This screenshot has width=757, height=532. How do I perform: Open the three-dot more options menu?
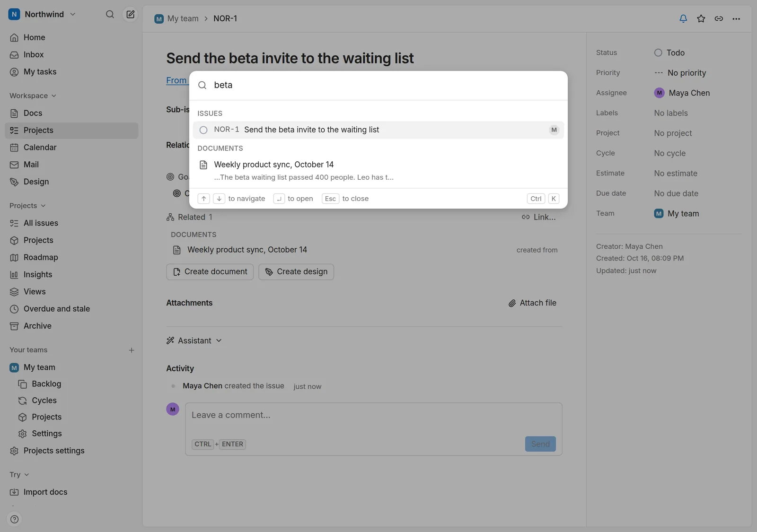click(736, 18)
